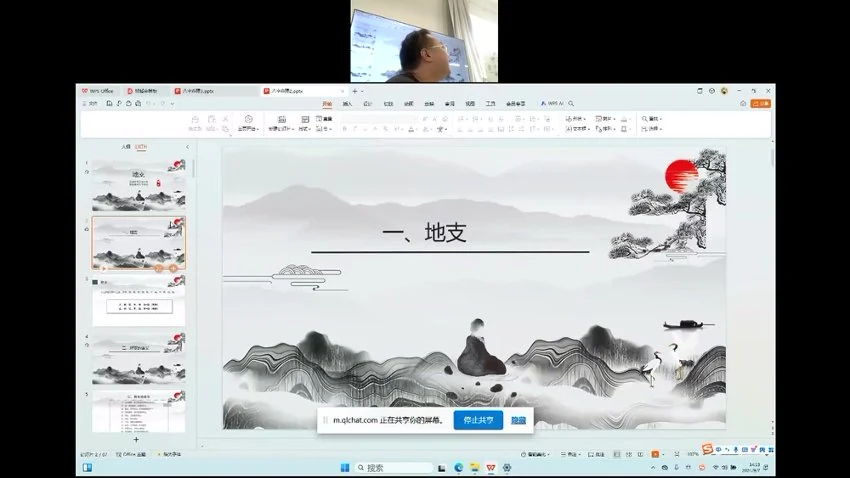Toggle italic formatting in ribbon

click(355, 129)
